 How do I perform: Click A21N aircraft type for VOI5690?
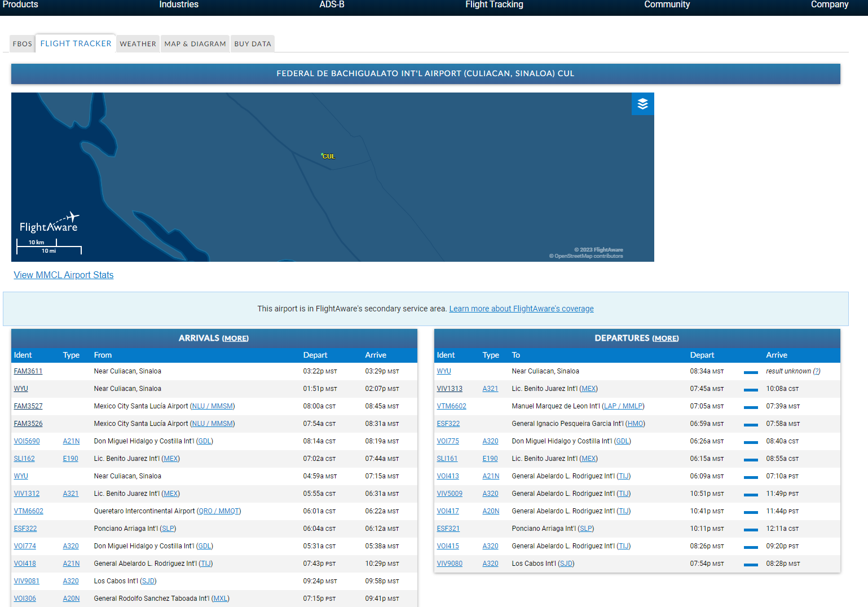coord(71,441)
